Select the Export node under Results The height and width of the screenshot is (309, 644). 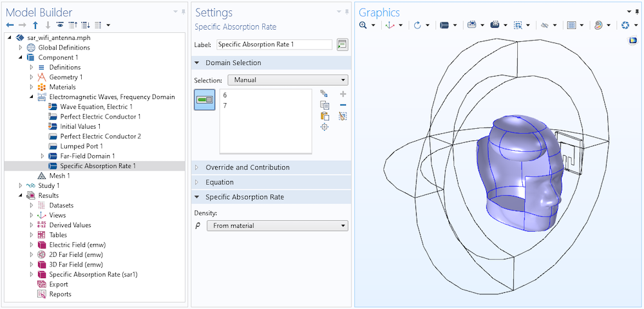click(59, 284)
